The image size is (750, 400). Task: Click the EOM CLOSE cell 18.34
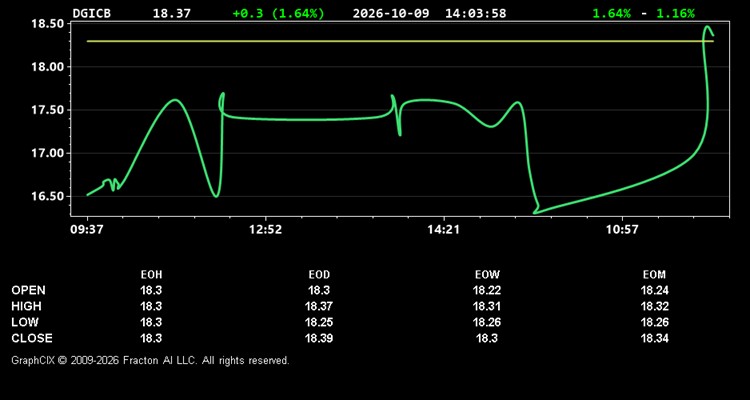click(654, 338)
